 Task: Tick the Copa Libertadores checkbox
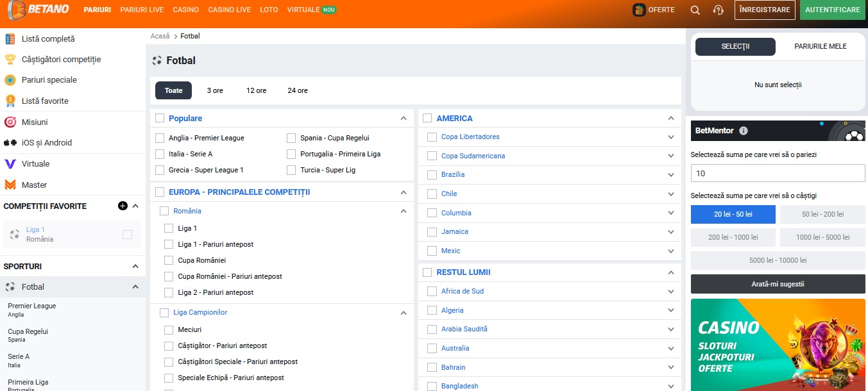[x=432, y=137]
